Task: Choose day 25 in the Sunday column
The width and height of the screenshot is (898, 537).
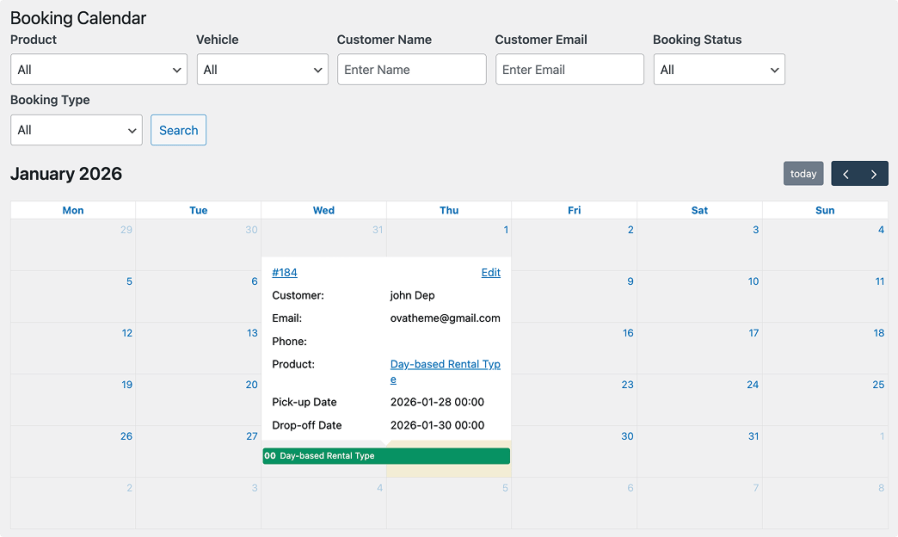Action: (x=878, y=385)
